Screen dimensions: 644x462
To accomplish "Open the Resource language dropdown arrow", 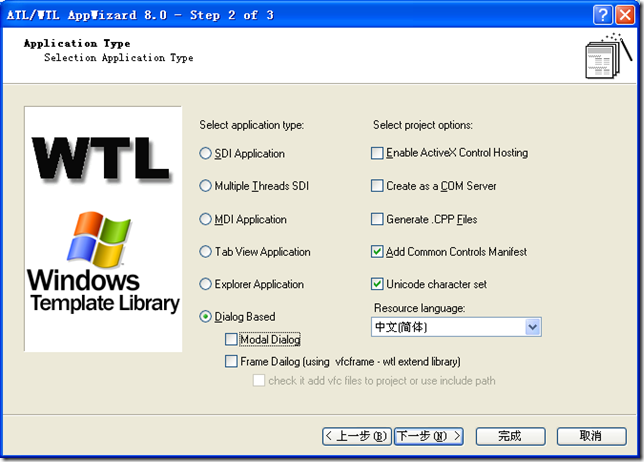I will click(533, 327).
